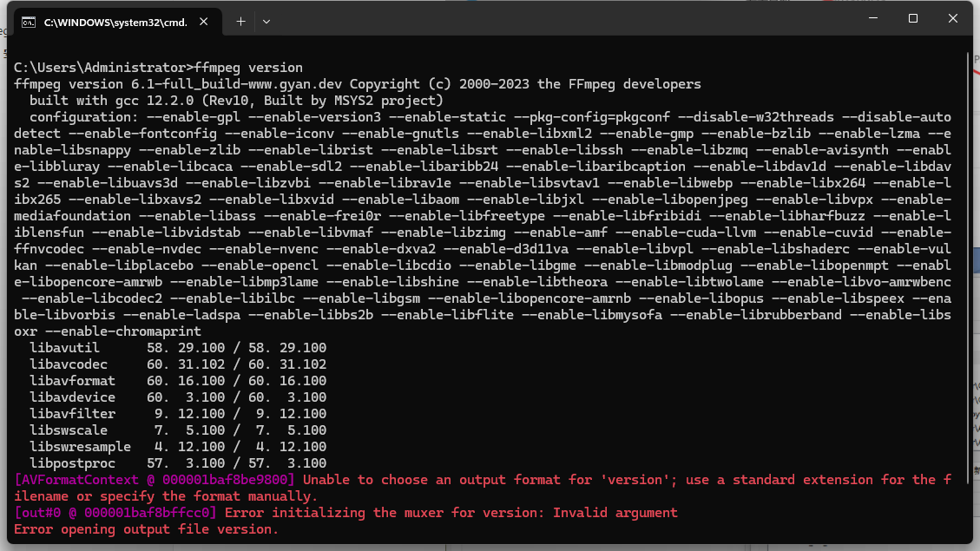Click "6.1-full_build-www.gyan.dev" in the version line
Image resolution: width=980 pixels, height=551 pixels.
tap(236, 83)
